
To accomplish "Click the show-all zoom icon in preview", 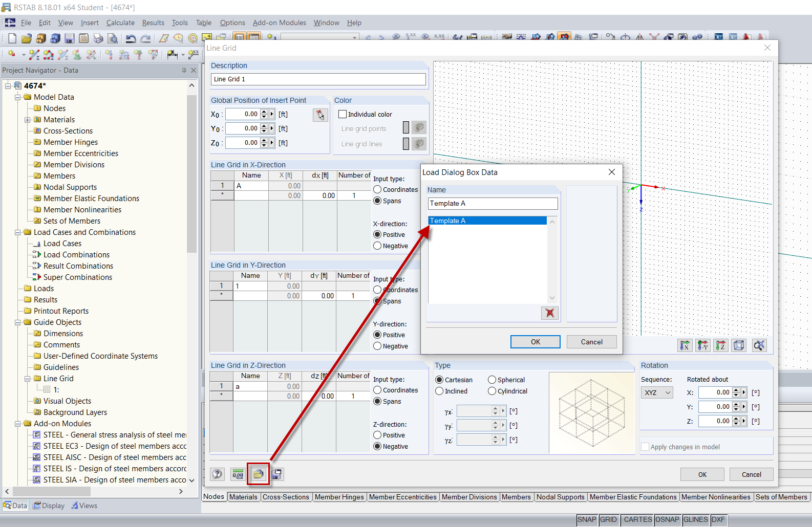I will pos(759,345).
